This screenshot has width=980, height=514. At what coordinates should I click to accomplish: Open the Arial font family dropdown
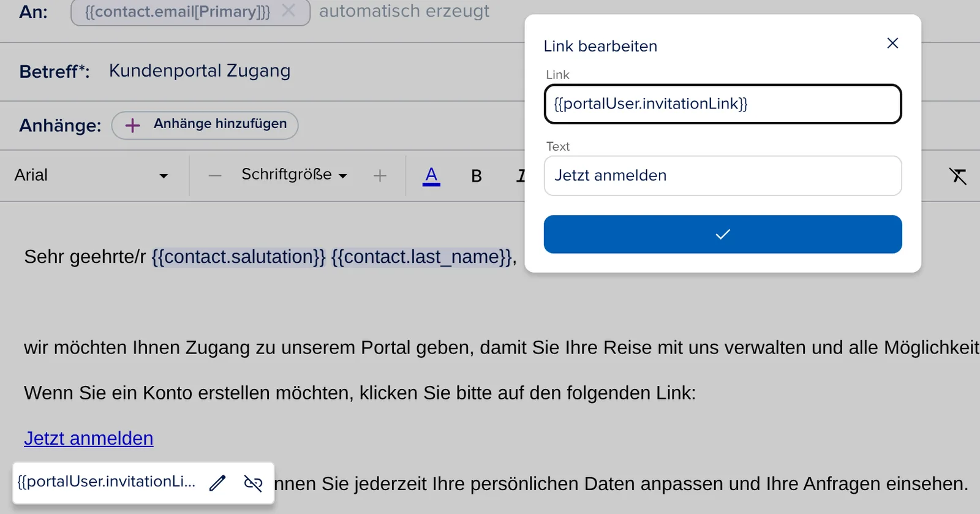(x=92, y=176)
